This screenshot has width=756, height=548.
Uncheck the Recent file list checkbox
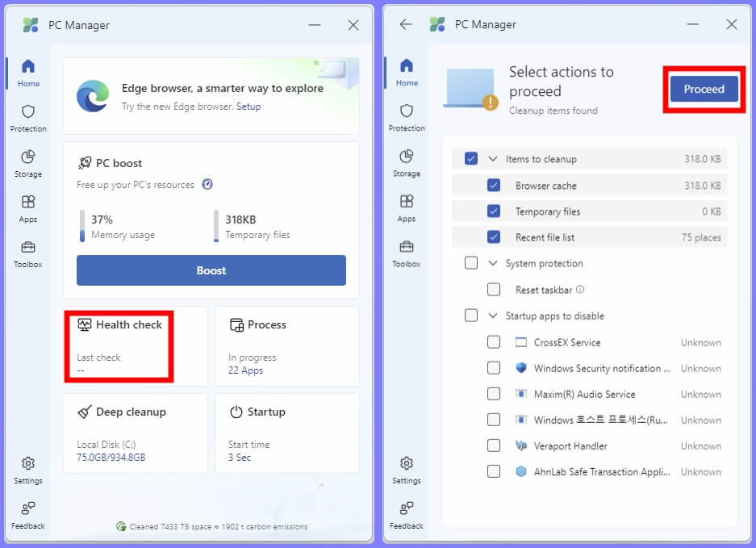pos(494,236)
